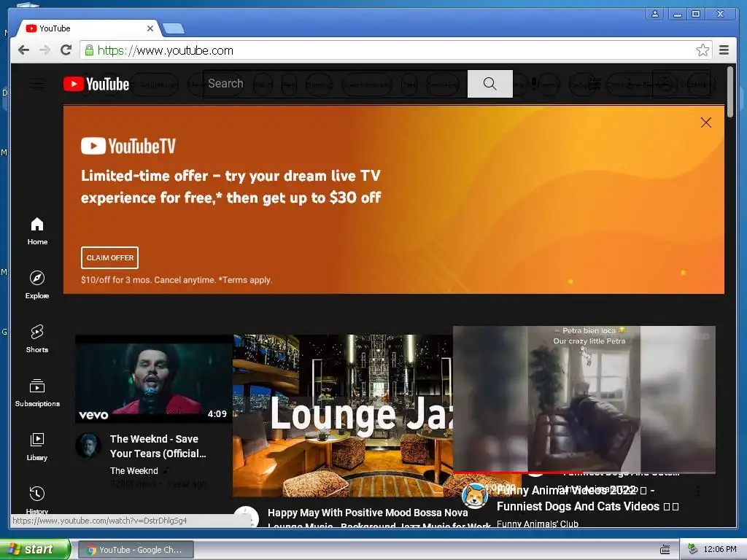747x560 pixels.
Task: Open The Weeknd Save Your Tears thumbnail
Action: 153,378
